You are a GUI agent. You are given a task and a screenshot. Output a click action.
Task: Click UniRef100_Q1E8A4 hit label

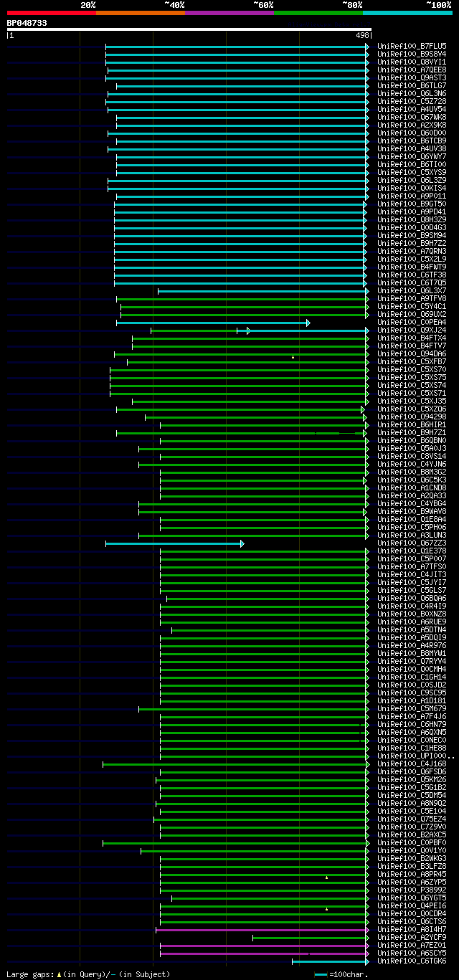(x=412, y=520)
